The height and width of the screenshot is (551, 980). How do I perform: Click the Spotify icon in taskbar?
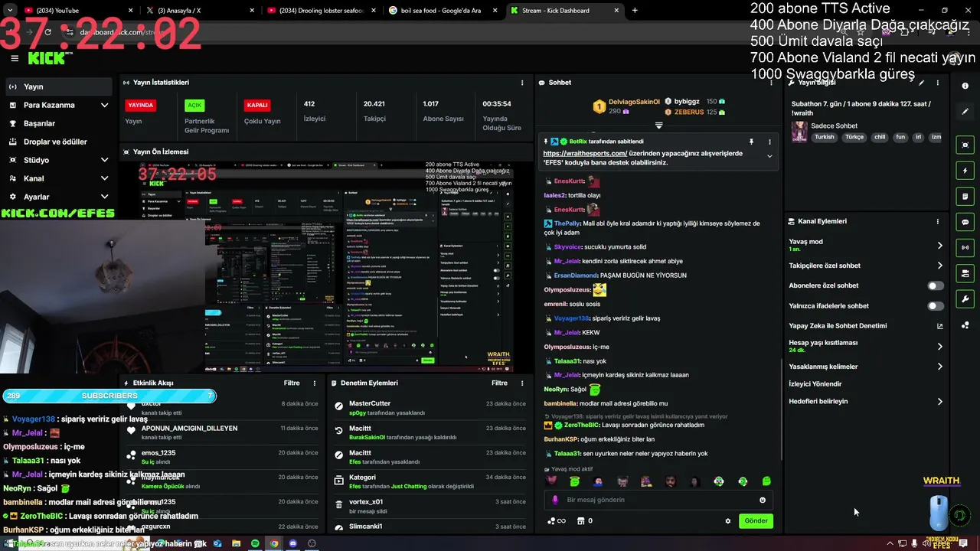(x=256, y=543)
